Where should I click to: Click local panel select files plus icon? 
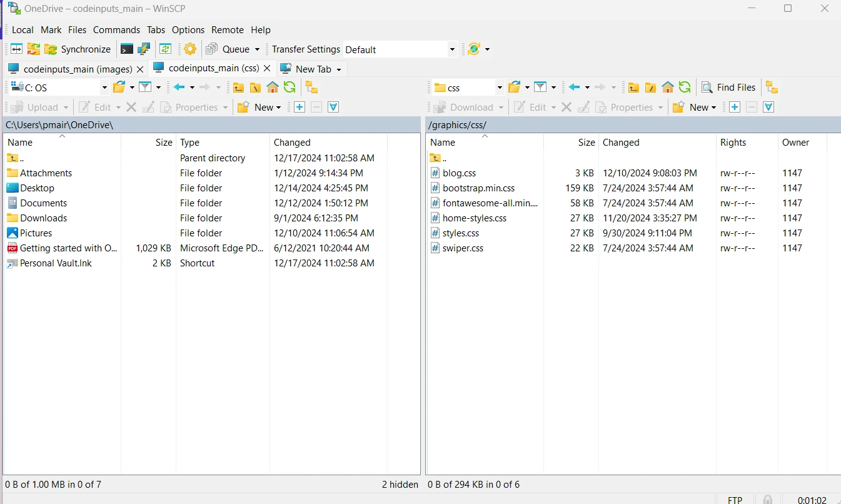pos(300,107)
